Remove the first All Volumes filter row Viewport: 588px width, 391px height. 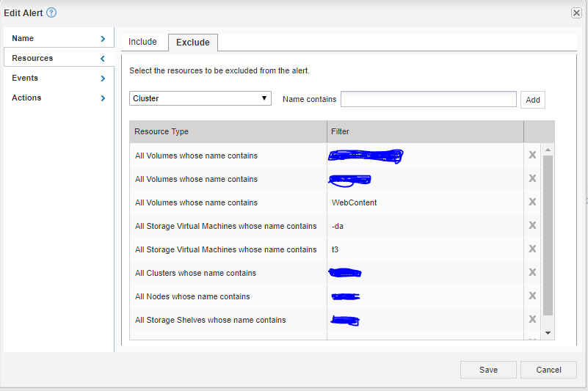point(532,155)
